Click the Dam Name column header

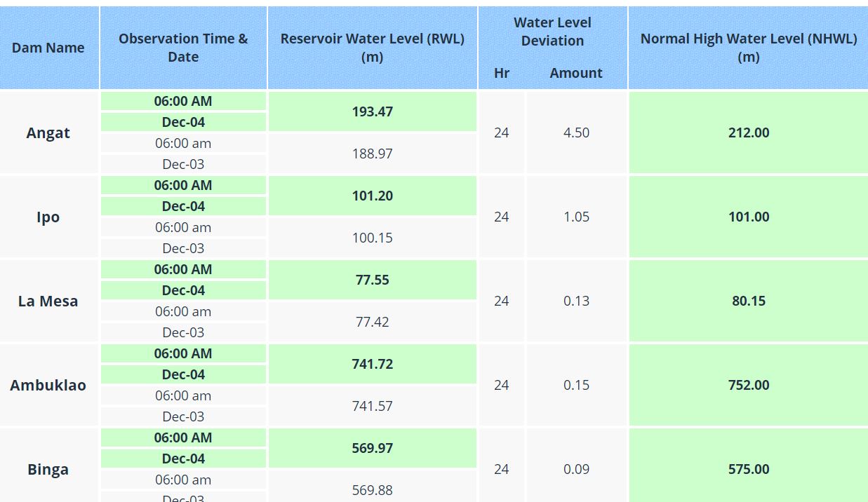48,48
